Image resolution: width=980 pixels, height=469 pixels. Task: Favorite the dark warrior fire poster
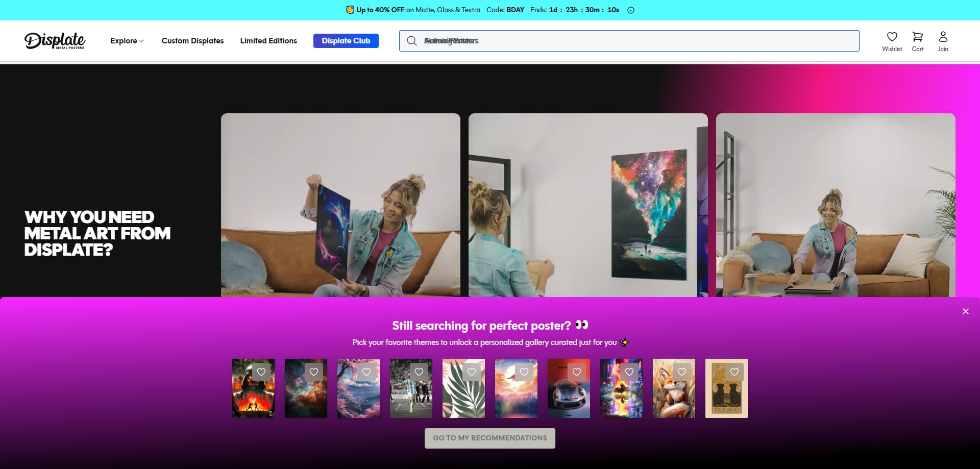pyautogui.click(x=261, y=372)
